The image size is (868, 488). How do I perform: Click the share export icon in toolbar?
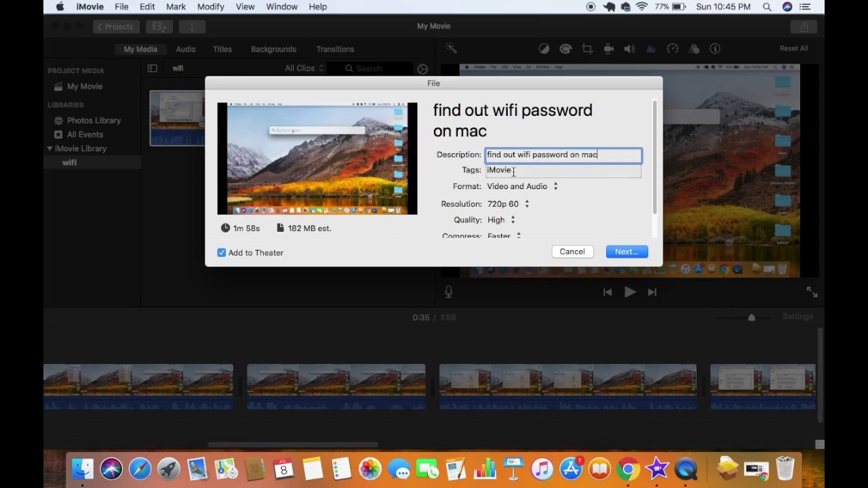click(804, 26)
